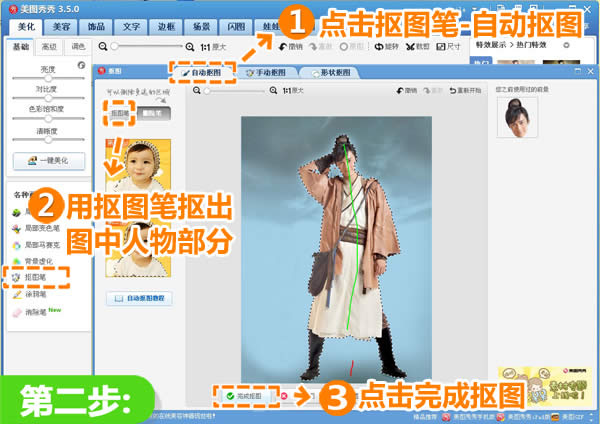Expand the 热门特效 effects panel settings icon
This screenshot has height=424, width=600.
566,45
